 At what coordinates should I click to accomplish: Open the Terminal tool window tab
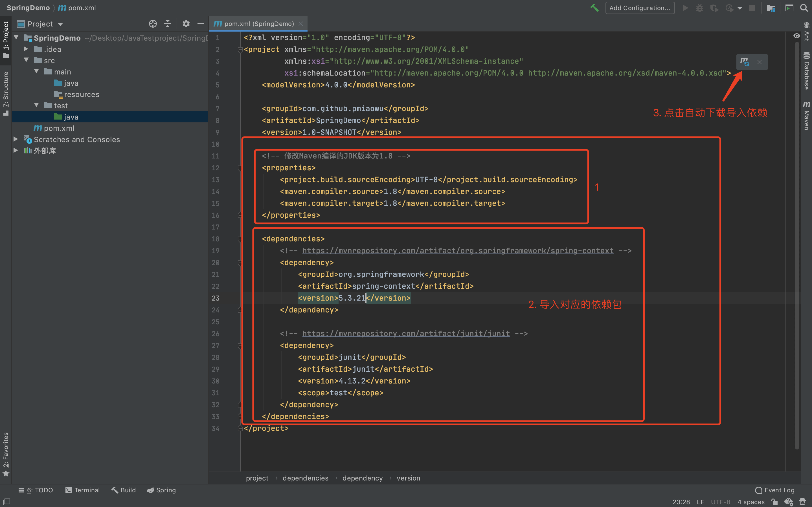[82, 490]
